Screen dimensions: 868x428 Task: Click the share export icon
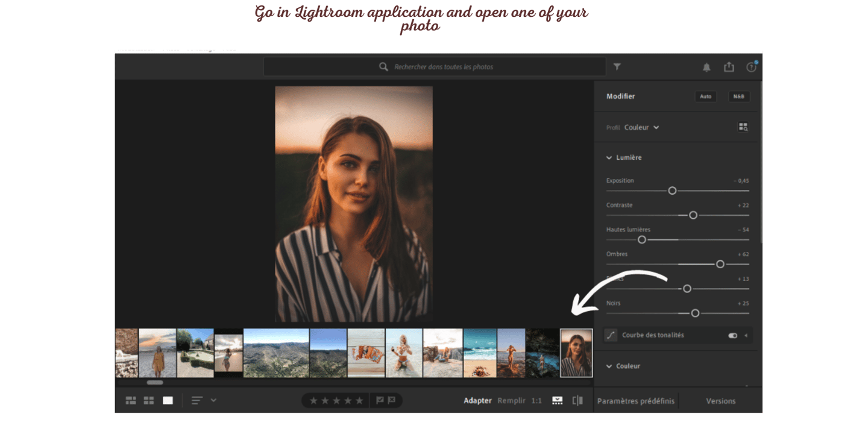coord(729,67)
